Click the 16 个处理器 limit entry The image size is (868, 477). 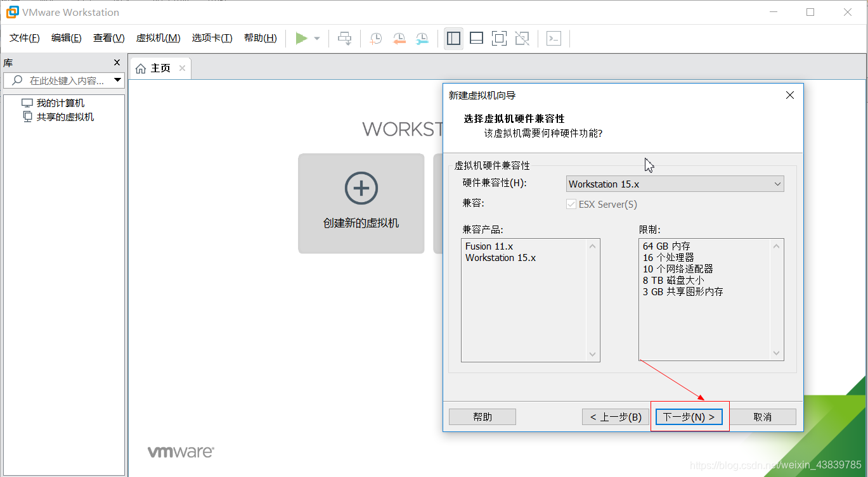(668, 258)
